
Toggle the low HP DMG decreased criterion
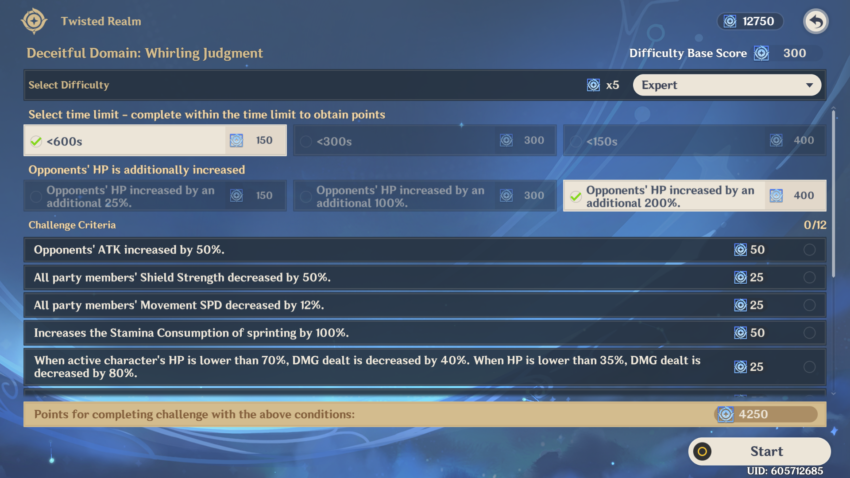809,366
